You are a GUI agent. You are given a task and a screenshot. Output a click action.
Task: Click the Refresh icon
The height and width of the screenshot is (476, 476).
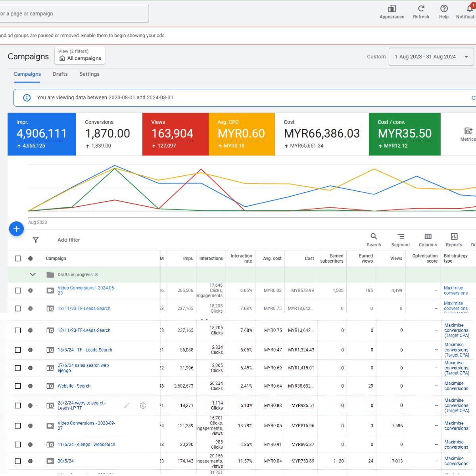coord(421,9)
